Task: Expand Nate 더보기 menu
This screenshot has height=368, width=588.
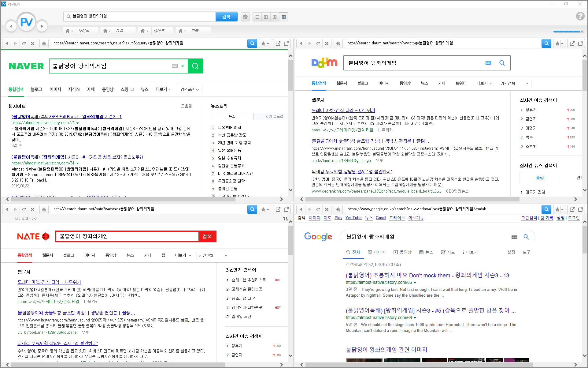Action: point(183,255)
